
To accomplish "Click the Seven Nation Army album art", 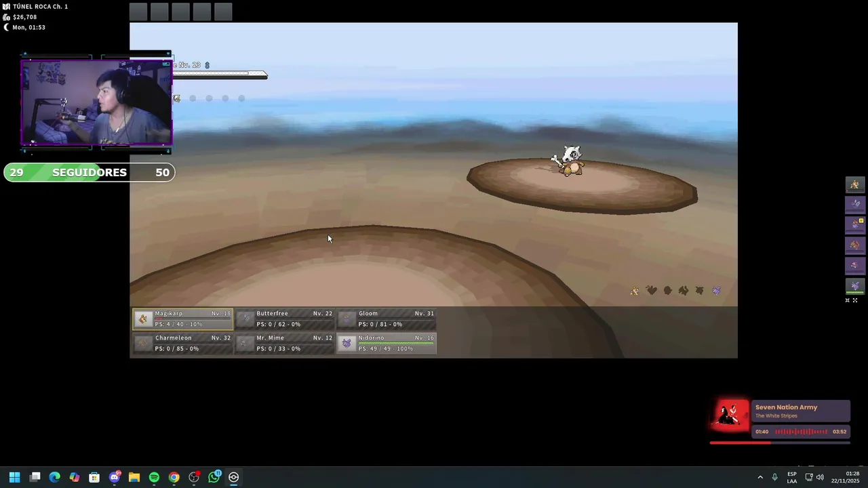I will tap(730, 416).
